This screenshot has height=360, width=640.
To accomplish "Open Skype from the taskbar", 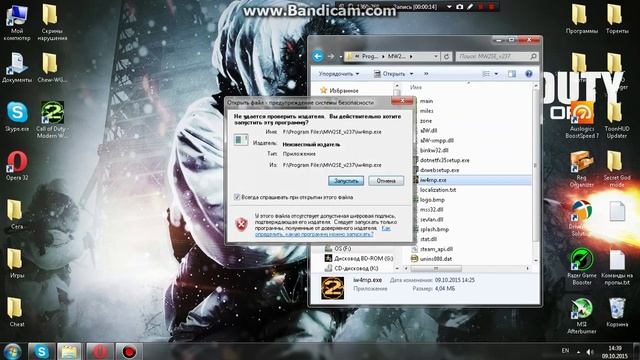I will click(x=42, y=351).
